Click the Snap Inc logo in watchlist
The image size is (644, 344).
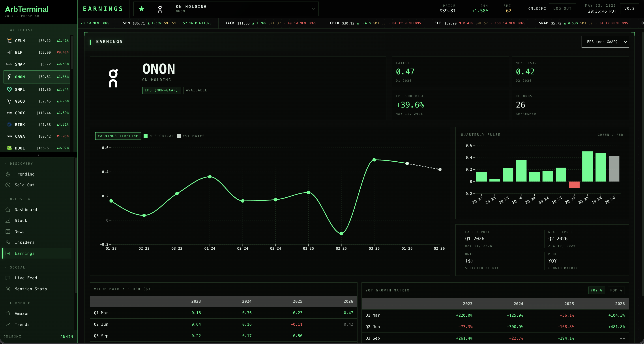(9, 64)
